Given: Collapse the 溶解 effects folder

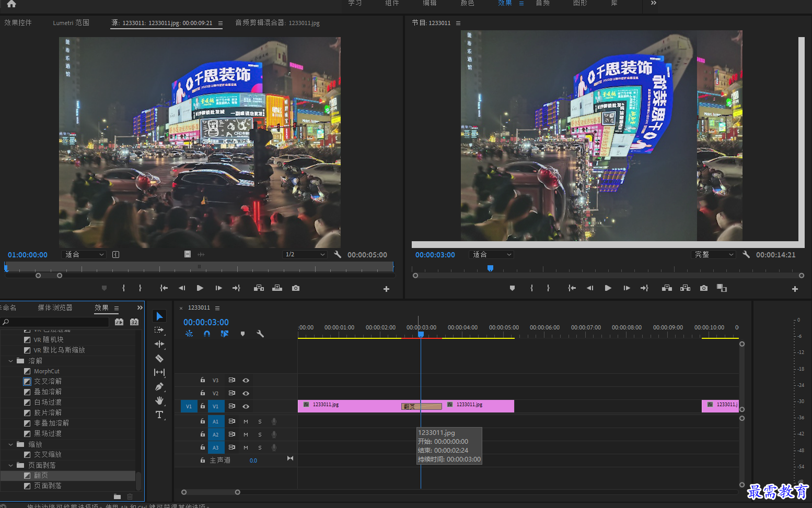Looking at the screenshot, I should pos(10,361).
